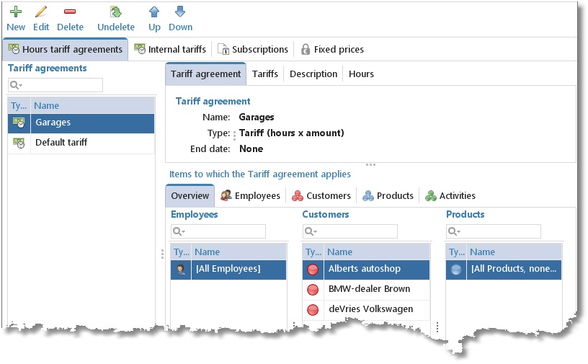Viewport: 588px width, 364px height.
Task: Click the pencil Edit icon
Action: click(x=41, y=12)
